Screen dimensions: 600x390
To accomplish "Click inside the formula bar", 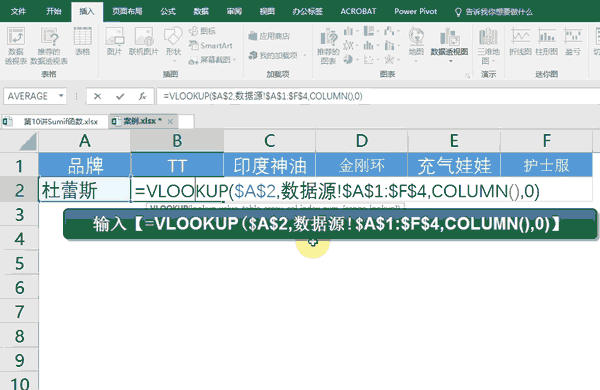I will 379,96.
